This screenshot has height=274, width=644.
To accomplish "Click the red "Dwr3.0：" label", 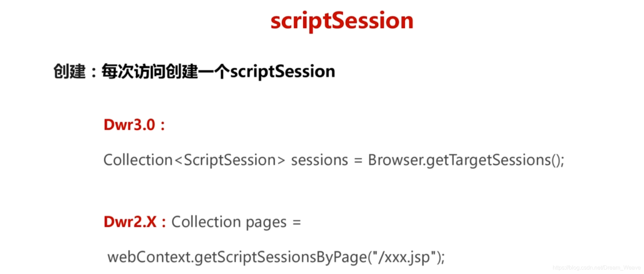I will coord(134,125).
